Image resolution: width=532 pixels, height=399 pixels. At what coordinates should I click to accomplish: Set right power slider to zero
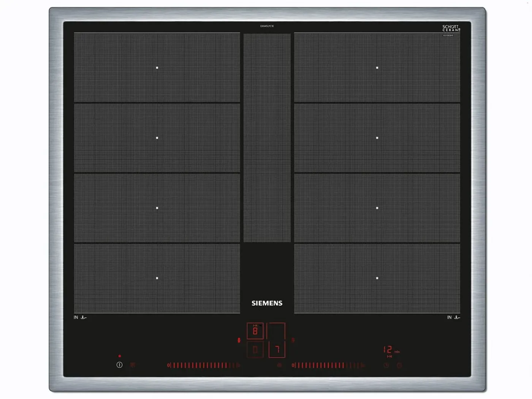pyautogui.click(x=293, y=365)
